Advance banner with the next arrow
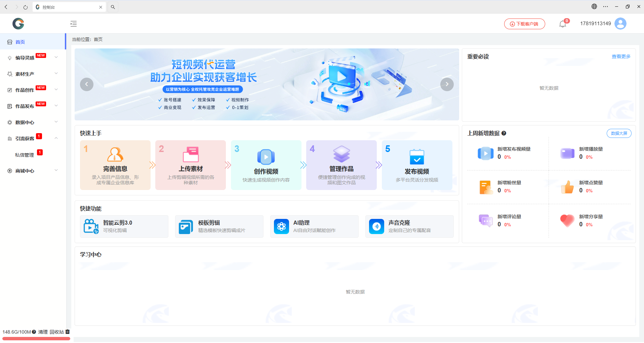644x343 pixels. coord(447,84)
